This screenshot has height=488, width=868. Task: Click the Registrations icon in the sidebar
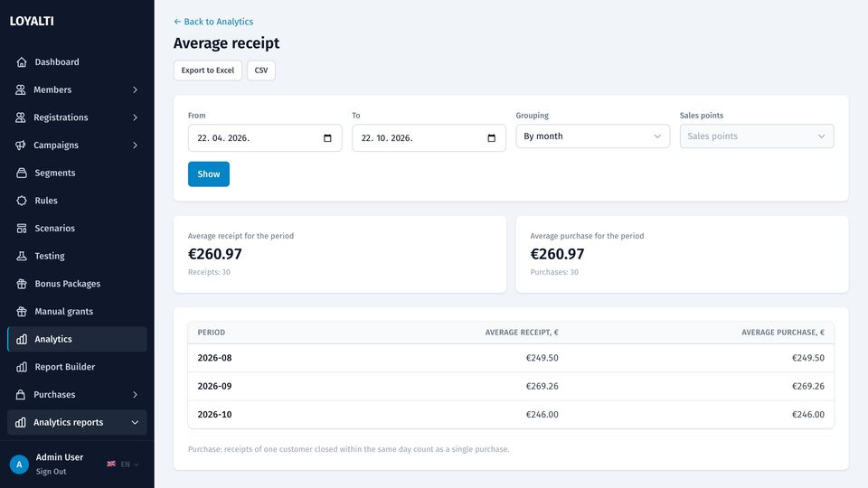[21, 117]
